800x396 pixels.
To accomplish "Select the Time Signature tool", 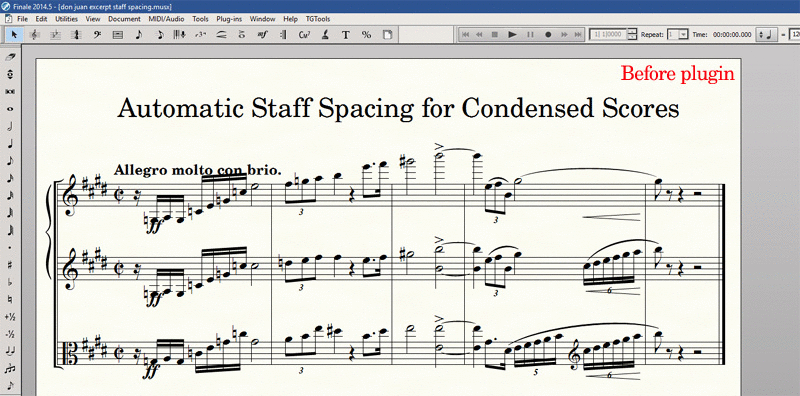I will tap(76, 34).
